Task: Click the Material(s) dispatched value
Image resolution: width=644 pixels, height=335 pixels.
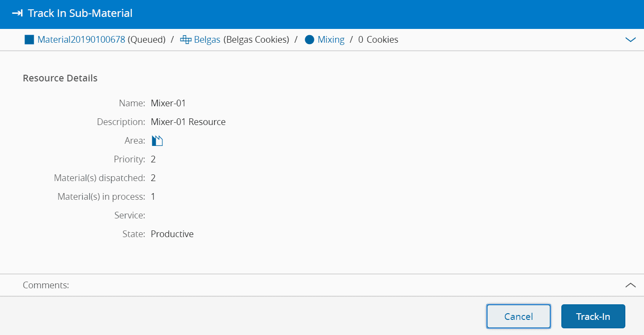Action: point(153,178)
